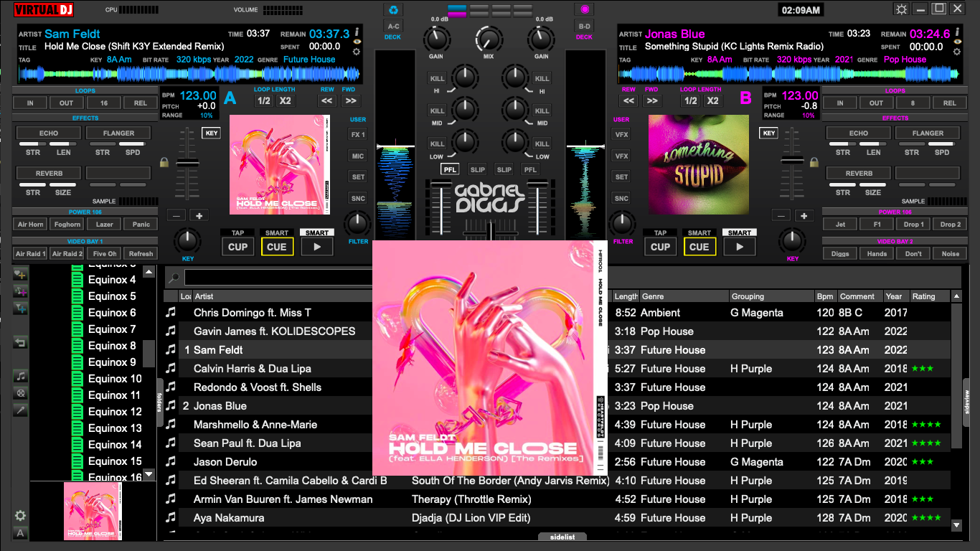The image size is (980, 551).
Task: Click deck B rewind << button
Action: click(628, 101)
